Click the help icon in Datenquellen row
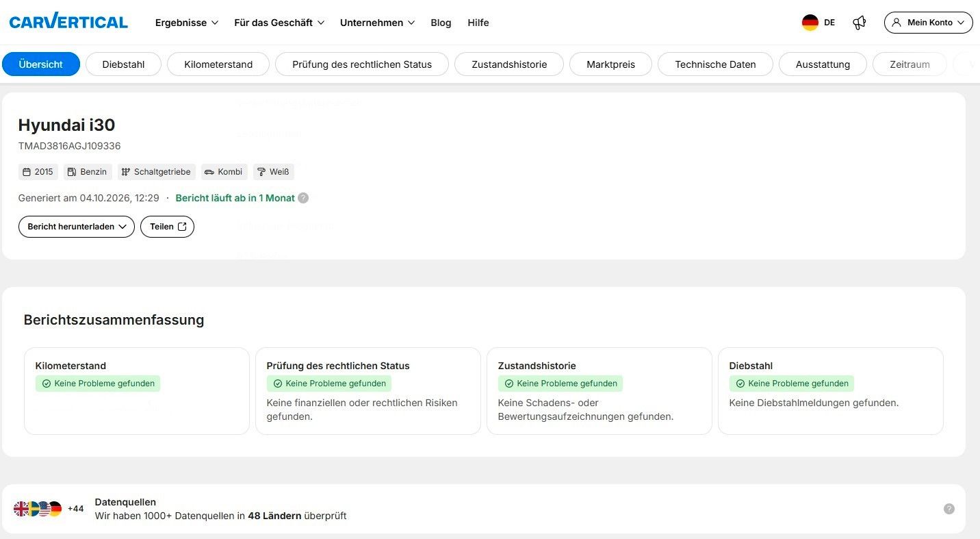Image resolution: width=980 pixels, height=539 pixels. [949, 509]
